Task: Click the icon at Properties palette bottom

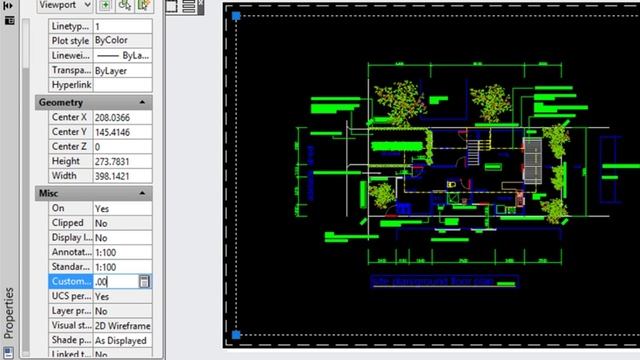Action: pos(8,353)
